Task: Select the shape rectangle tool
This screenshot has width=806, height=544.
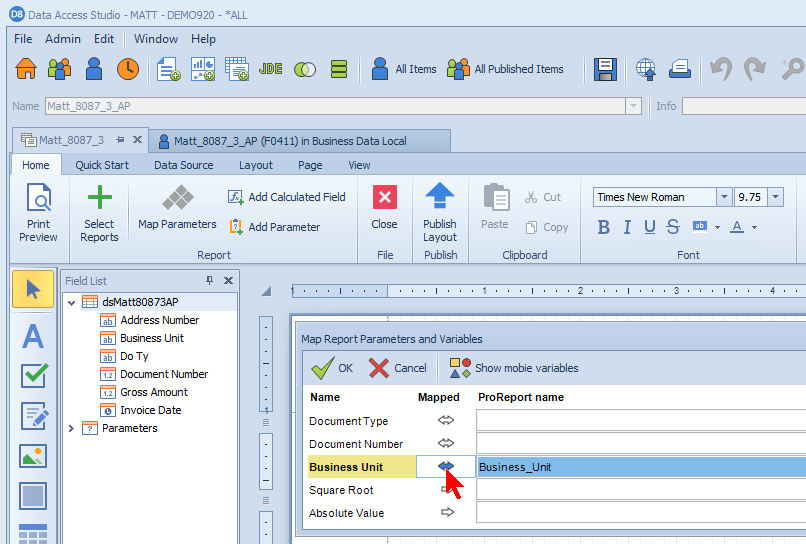Action: (33, 496)
